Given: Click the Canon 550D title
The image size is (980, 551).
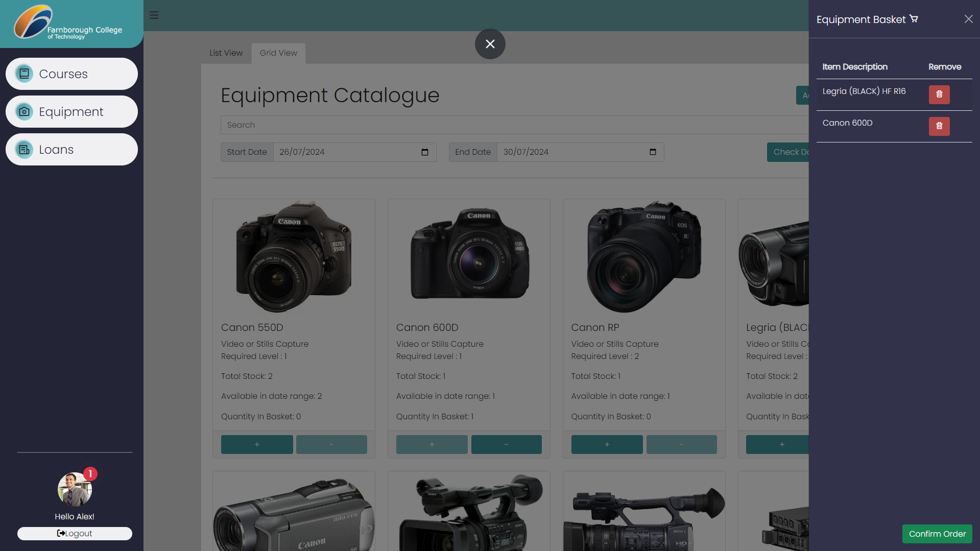Looking at the screenshot, I should pyautogui.click(x=252, y=327).
